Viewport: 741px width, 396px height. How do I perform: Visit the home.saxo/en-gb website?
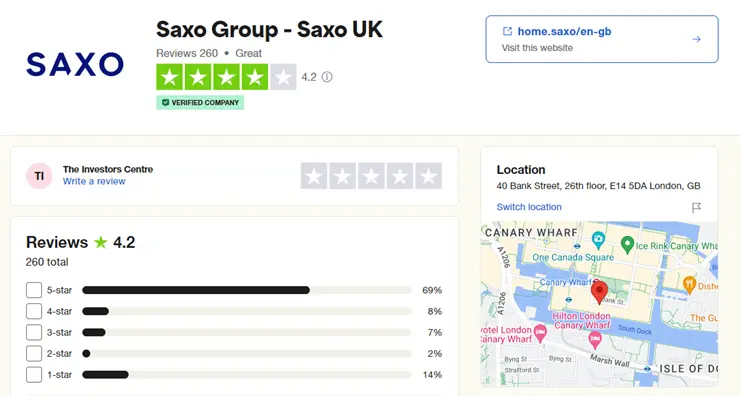tap(564, 31)
